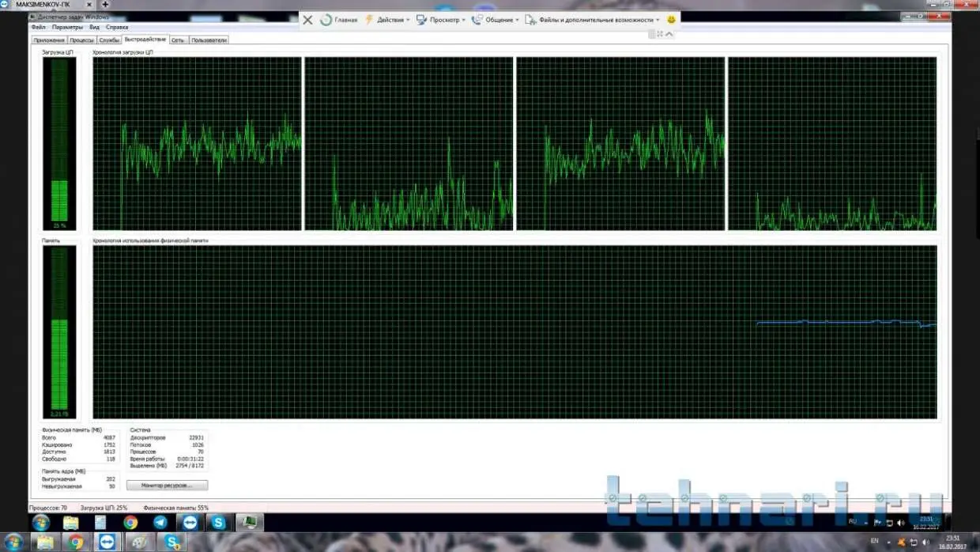Screen dimensions: 980x552
Task: Click the local Windows Start button
Action: [x=13, y=542]
